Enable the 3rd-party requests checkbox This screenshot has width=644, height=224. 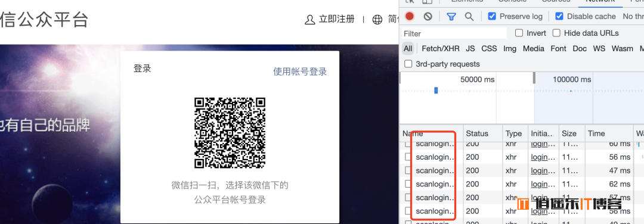tap(408, 64)
